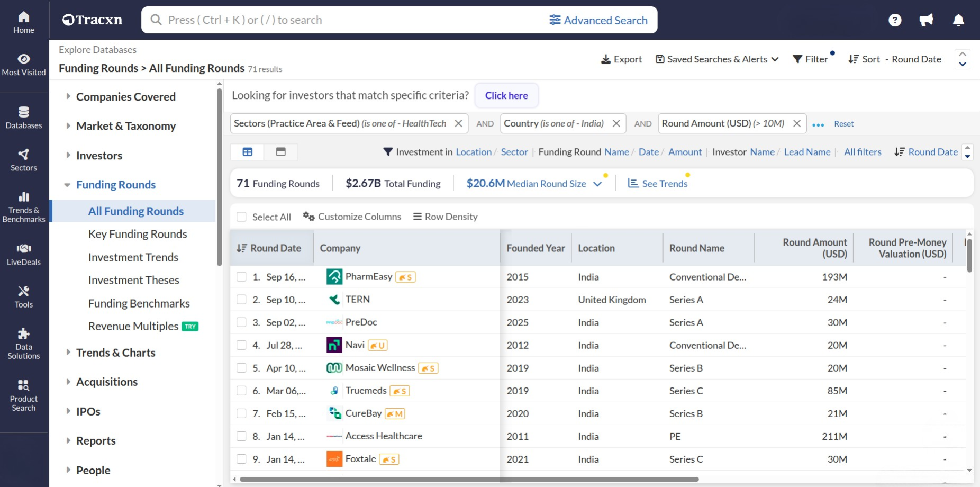Image resolution: width=980 pixels, height=487 pixels.
Task: Open the LiveDeals section
Action: click(24, 254)
